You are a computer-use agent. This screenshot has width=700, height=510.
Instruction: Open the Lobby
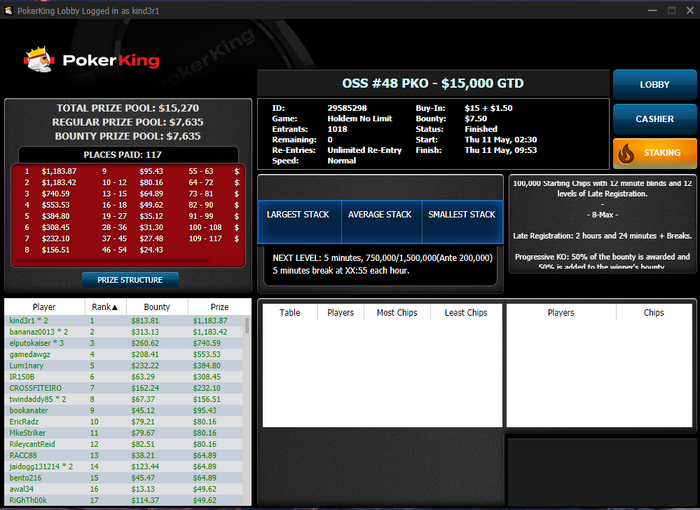654,84
